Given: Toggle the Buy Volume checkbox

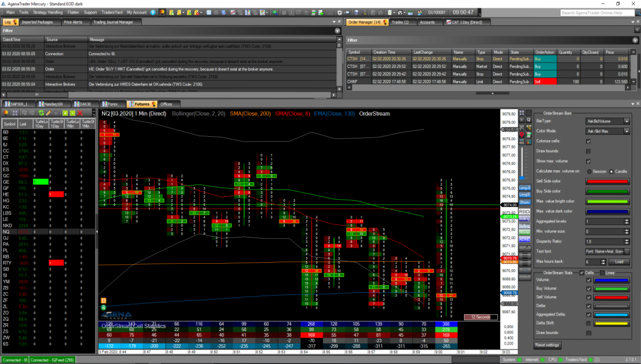Looking at the screenshot, I should pyautogui.click(x=588, y=289).
